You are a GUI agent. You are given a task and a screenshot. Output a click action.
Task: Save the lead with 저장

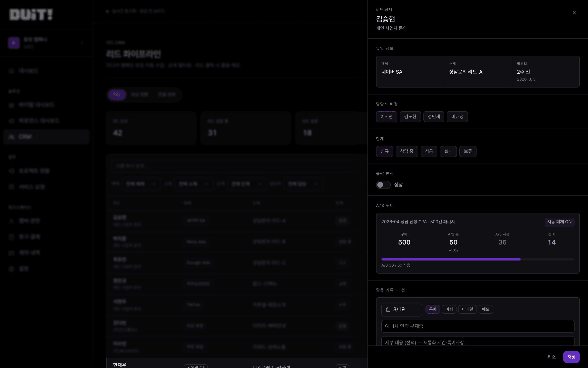point(571,357)
